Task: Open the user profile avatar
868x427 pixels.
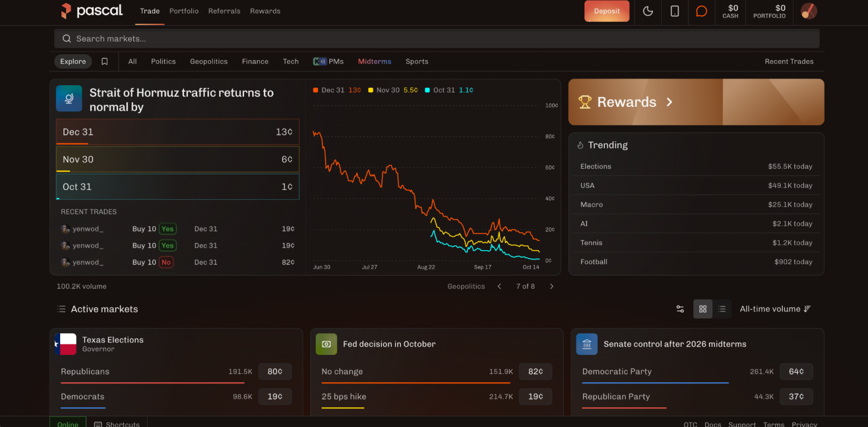Action: pos(809,11)
